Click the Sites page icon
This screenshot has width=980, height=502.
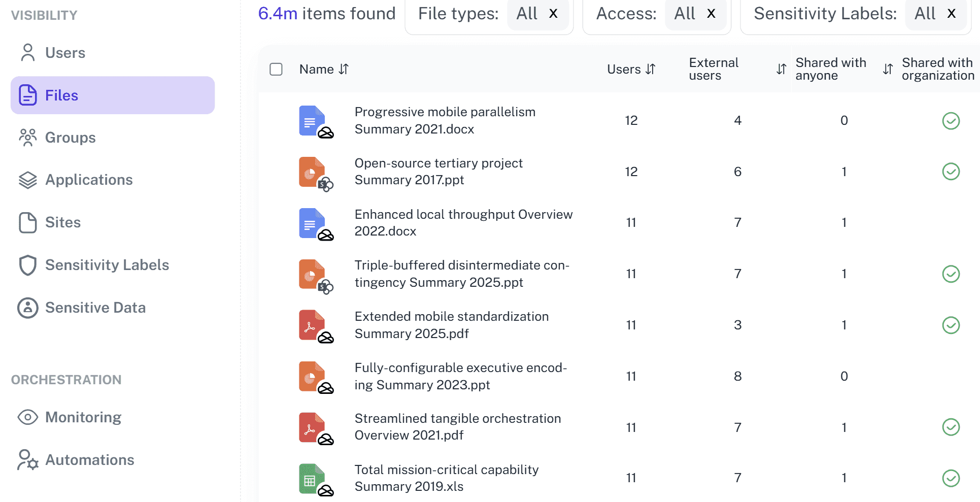[27, 222]
